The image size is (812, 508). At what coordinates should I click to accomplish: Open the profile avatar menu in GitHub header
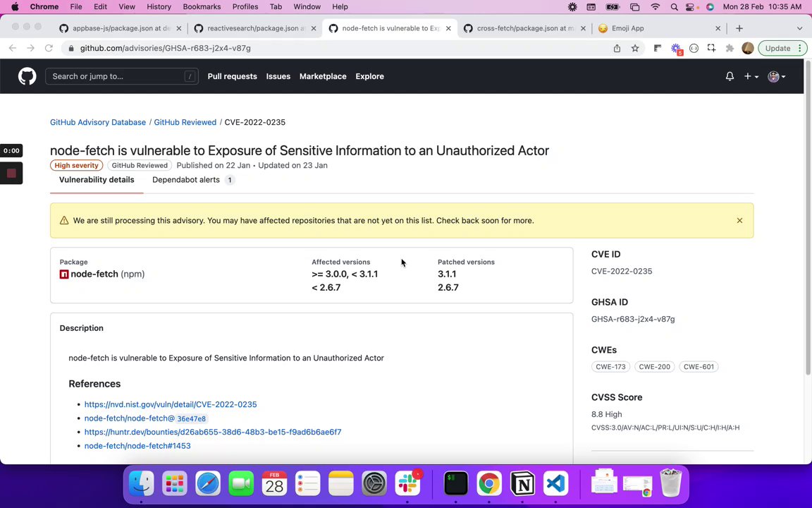776,76
